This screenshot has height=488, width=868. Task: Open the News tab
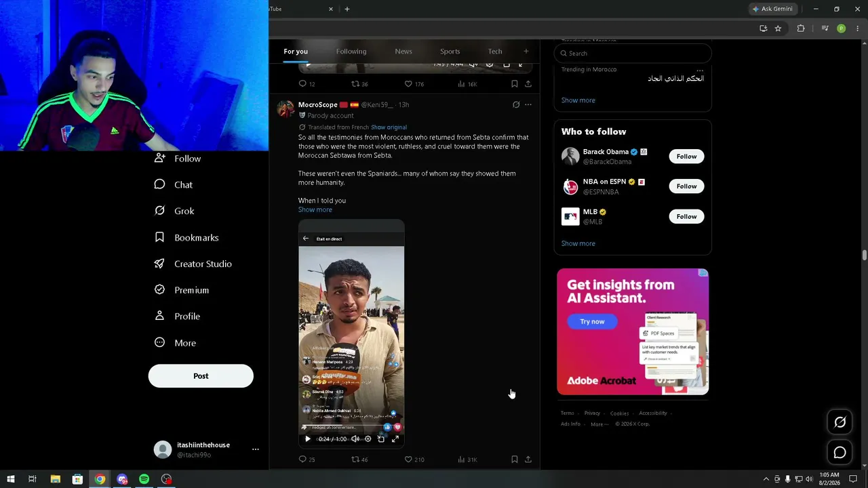[403, 52]
